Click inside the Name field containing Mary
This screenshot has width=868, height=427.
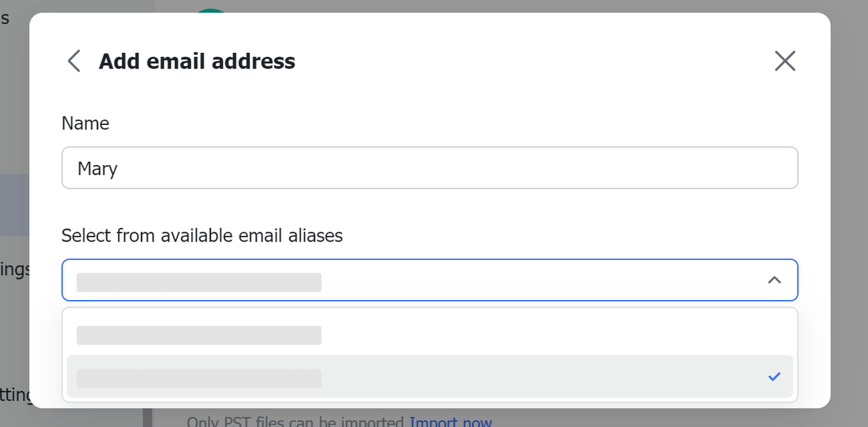429,167
